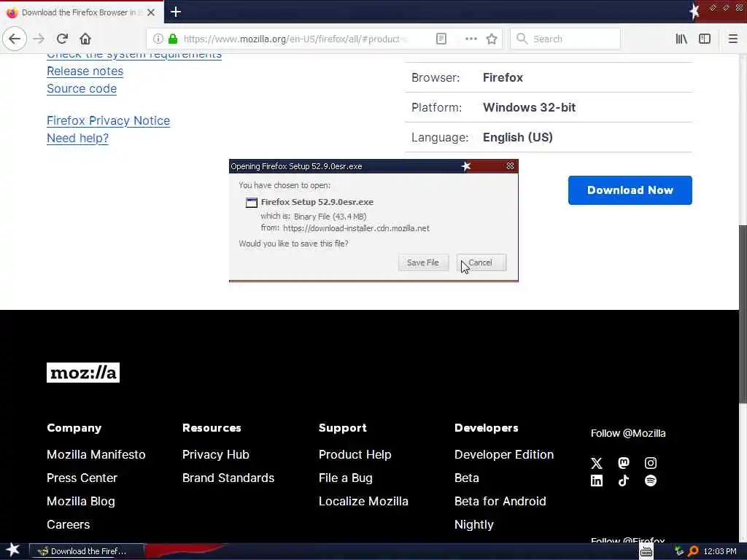Open page actions three-dots menu

click(x=471, y=39)
